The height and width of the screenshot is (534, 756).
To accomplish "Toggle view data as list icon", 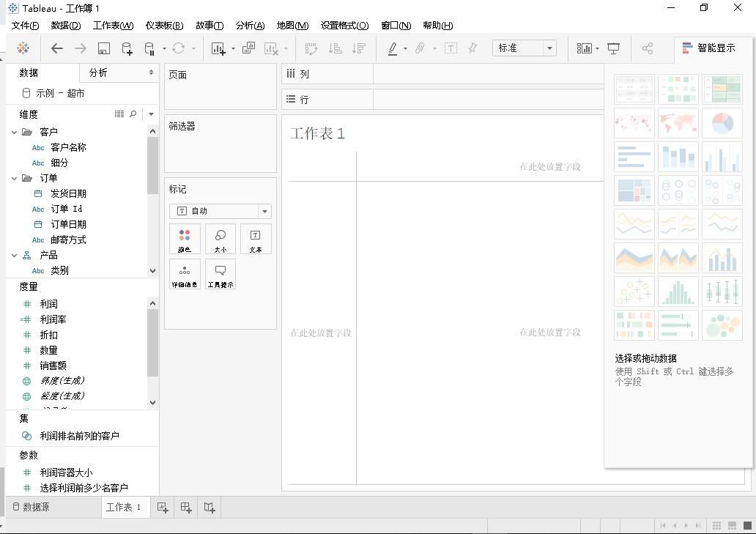I will pyautogui.click(x=119, y=114).
